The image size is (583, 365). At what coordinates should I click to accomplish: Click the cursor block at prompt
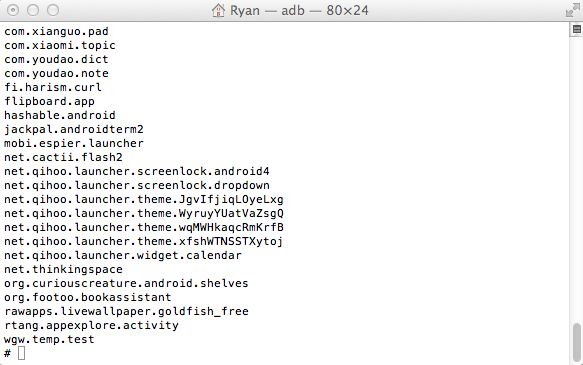(22, 353)
